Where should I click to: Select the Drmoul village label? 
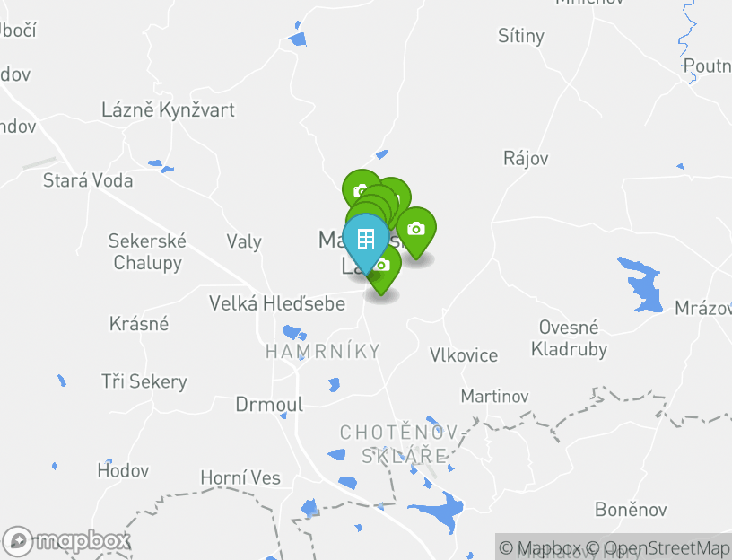[x=269, y=405]
